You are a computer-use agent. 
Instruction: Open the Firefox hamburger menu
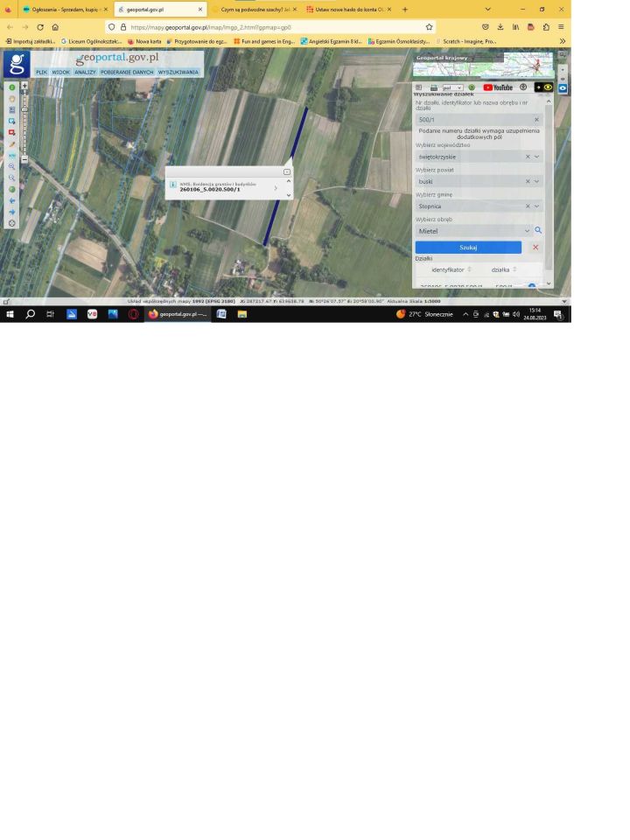coord(561,27)
